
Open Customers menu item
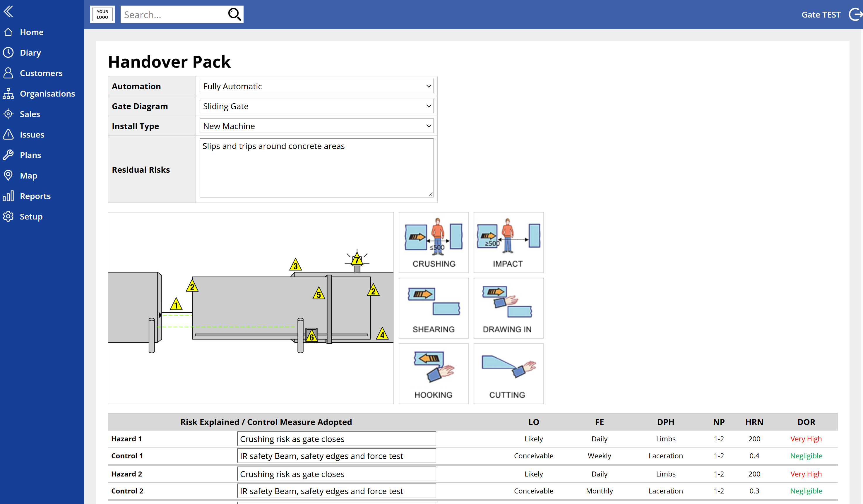(41, 73)
